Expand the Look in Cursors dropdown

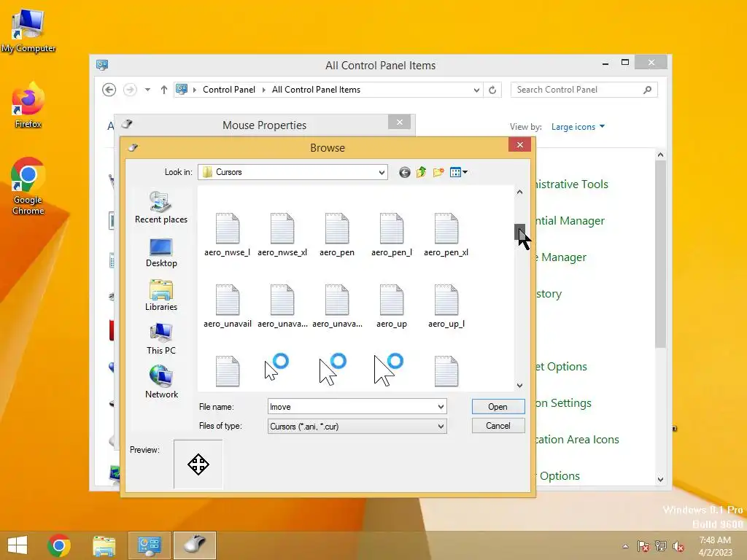(x=382, y=172)
